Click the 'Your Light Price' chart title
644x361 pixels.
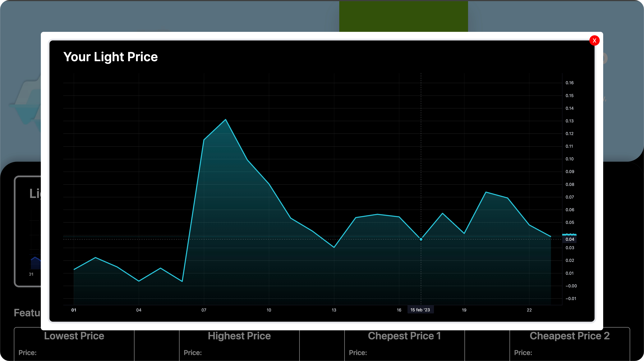(x=111, y=57)
